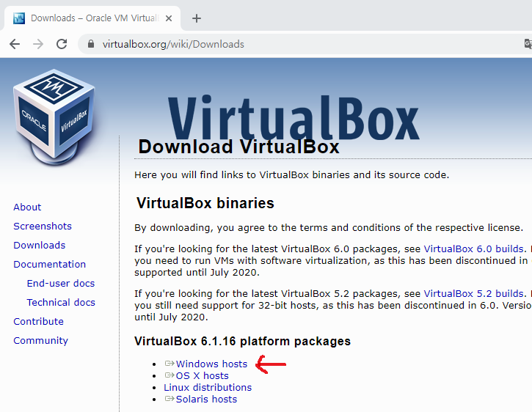Open the Contribute sidebar link
The width and height of the screenshot is (532, 412).
38,321
